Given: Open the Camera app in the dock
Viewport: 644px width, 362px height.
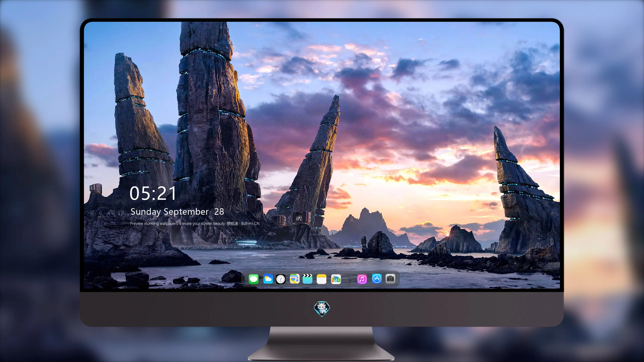Looking at the screenshot, I should (x=390, y=279).
